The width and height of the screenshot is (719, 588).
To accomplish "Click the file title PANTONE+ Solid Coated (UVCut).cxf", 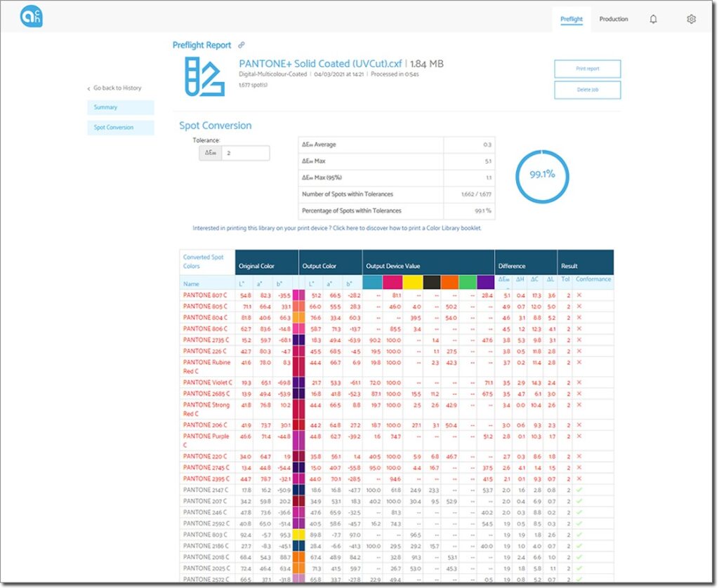I will click(320, 64).
